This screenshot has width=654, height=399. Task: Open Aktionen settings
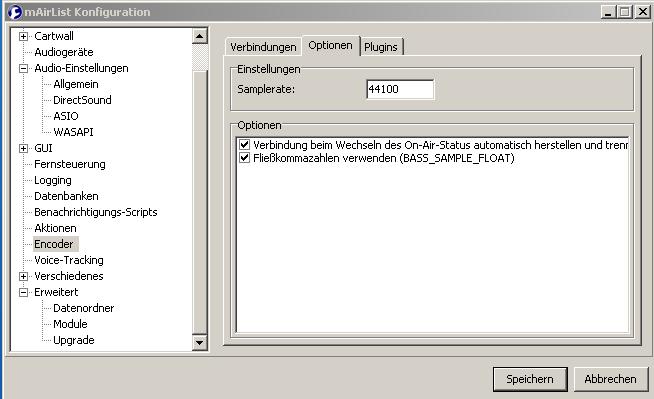55,228
